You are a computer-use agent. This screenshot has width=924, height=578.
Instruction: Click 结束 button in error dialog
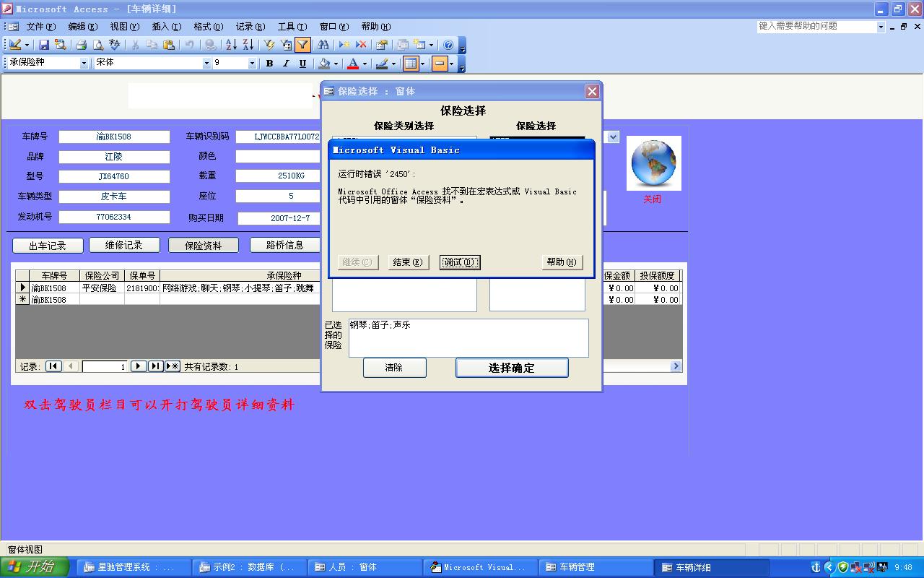point(408,262)
